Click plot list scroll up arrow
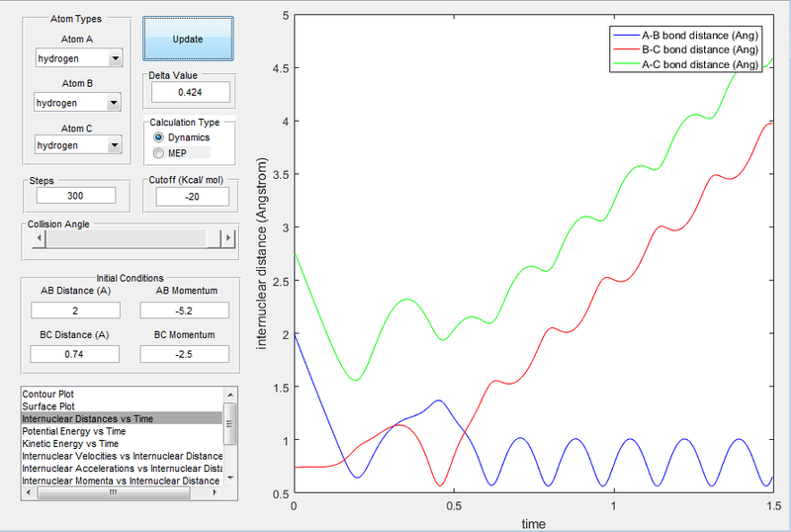The height and width of the screenshot is (532, 791). (x=230, y=395)
